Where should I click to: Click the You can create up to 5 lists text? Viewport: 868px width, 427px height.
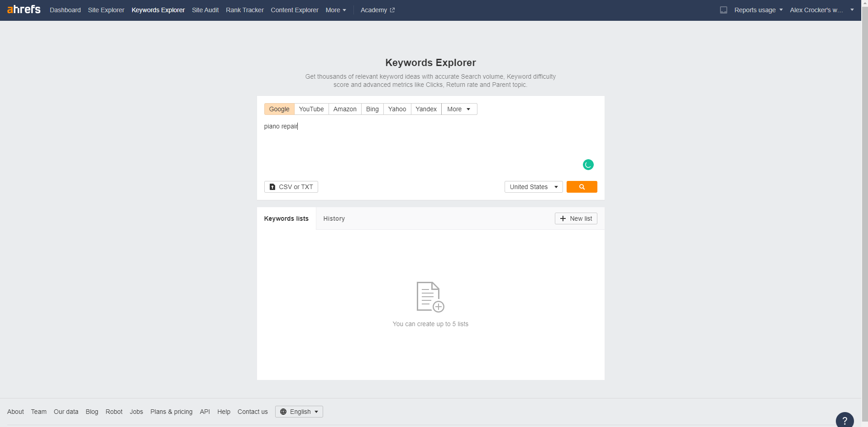point(430,324)
